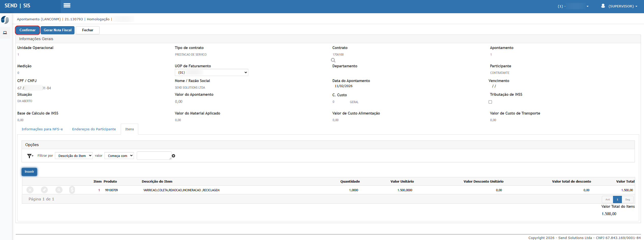The image size is (644, 240).
Task: Click the laptop icon in left sidebar
Action: (x=5, y=33)
